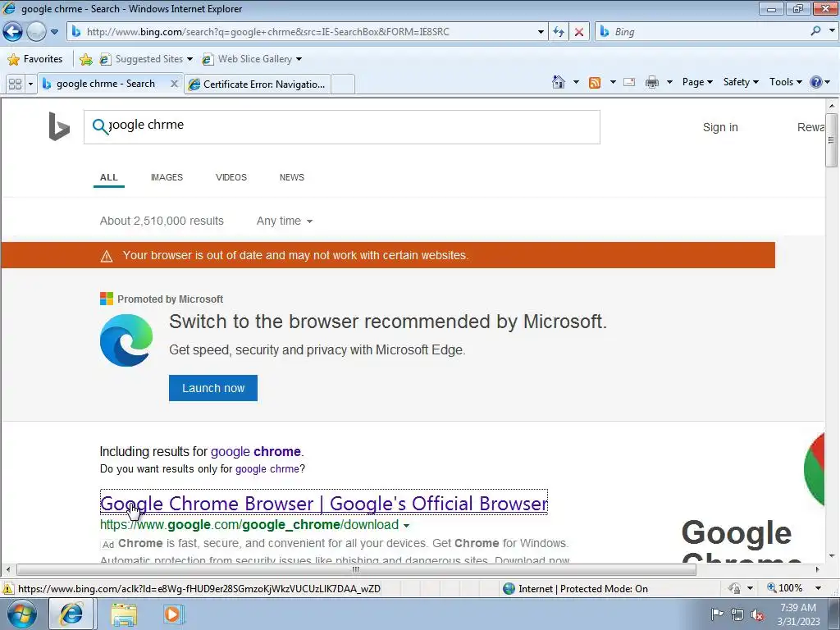Select the NEWS results tab
The height and width of the screenshot is (630, 840).
[x=291, y=177]
